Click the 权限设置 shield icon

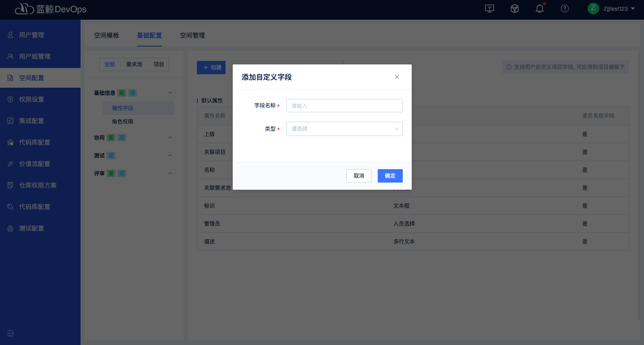coord(10,99)
